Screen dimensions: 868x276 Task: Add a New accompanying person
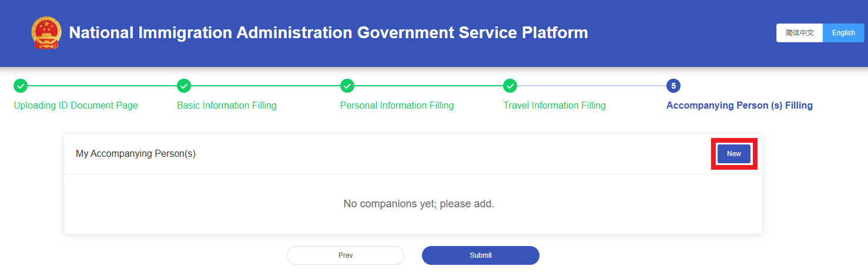734,154
